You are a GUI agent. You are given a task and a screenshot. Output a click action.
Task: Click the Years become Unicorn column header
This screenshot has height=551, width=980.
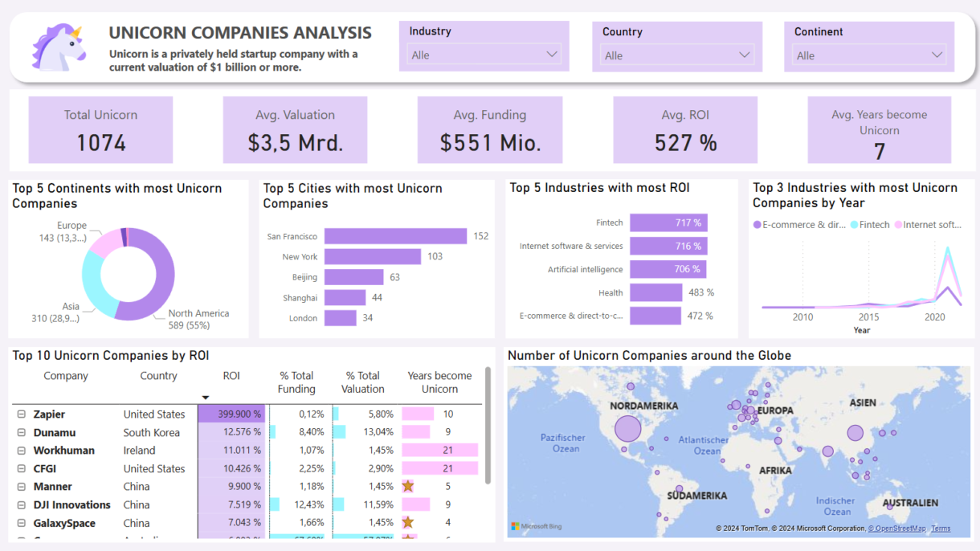439,382
